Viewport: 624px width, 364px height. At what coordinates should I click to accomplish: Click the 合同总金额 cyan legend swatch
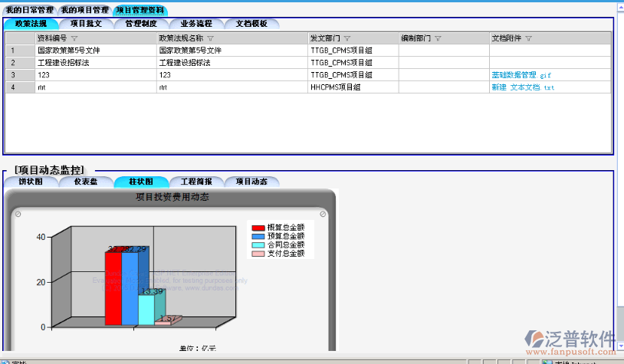click(x=258, y=245)
